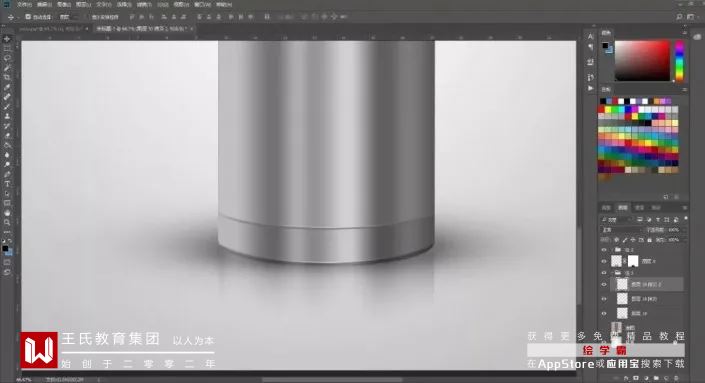Switch to the Channels panel tab
705x383 pixels.
tap(639, 207)
